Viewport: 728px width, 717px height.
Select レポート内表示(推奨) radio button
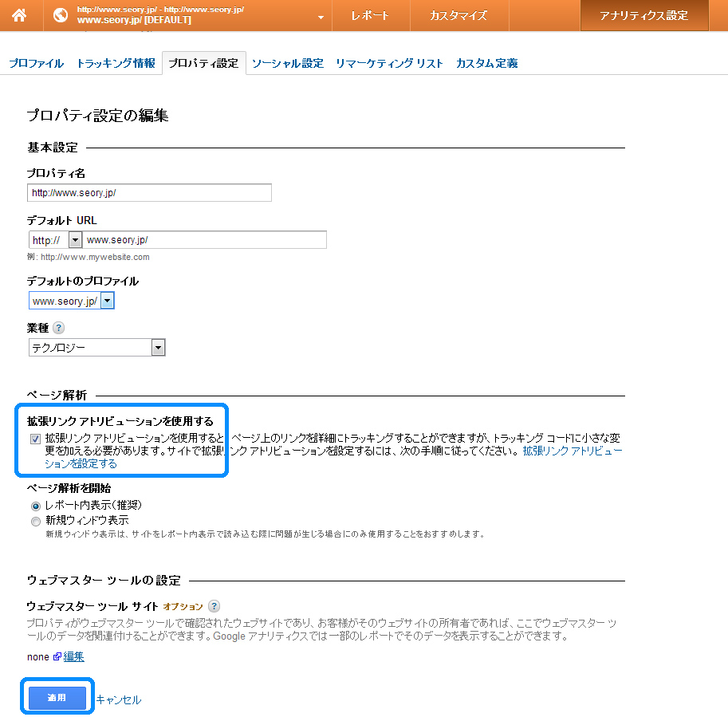(36, 506)
